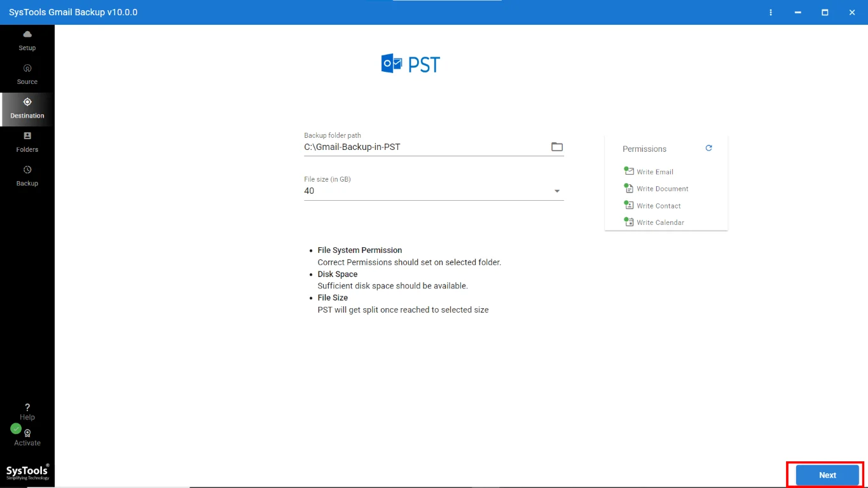Click the Write Document permission icon
The image size is (868, 488).
pos(629,188)
